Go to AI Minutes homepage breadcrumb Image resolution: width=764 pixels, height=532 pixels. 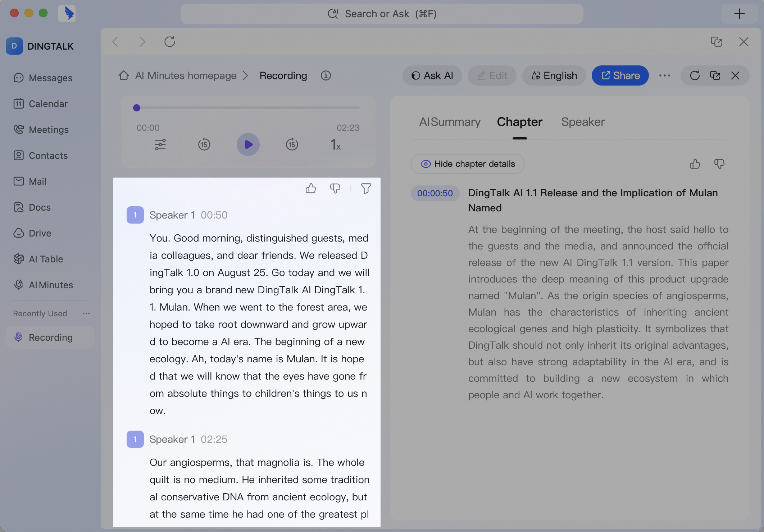point(186,76)
